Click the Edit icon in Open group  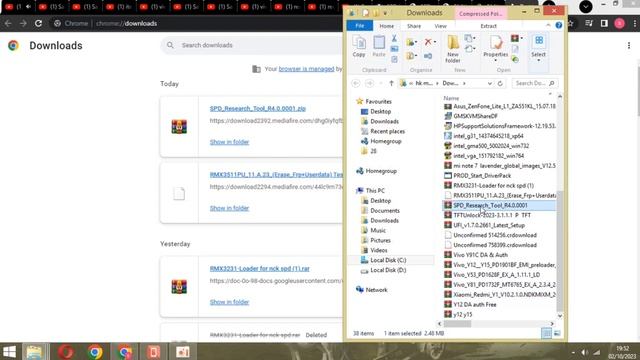point(515,49)
